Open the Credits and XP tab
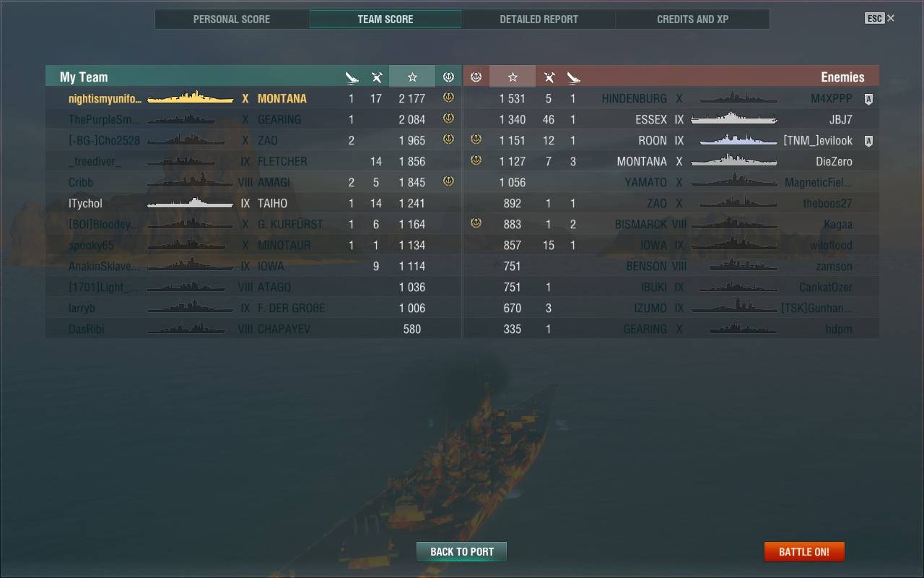Image resolution: width=924 pixels, height=578 pixels. click(x=692, y=20)
